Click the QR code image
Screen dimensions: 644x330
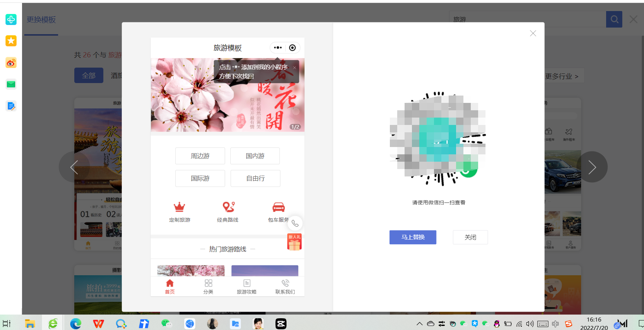[438, 139]
